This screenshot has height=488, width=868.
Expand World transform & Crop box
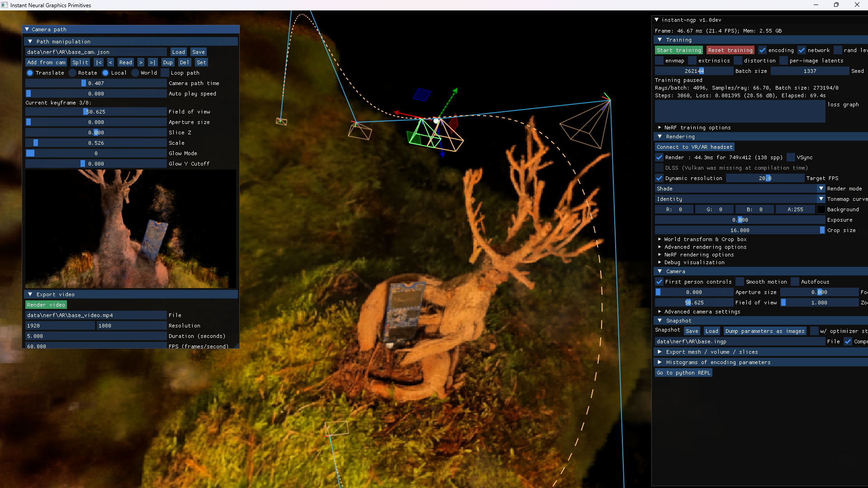[x=660, y=239]
